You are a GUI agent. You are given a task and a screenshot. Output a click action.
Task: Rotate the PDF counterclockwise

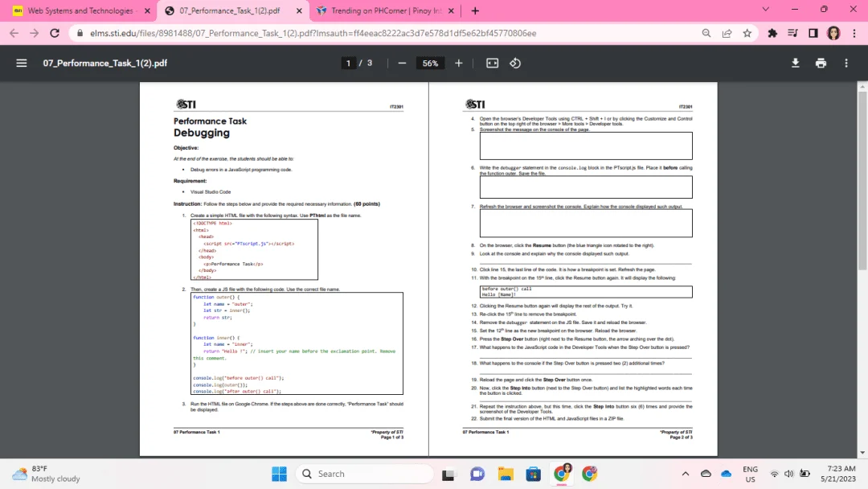[x=515, y=63]
